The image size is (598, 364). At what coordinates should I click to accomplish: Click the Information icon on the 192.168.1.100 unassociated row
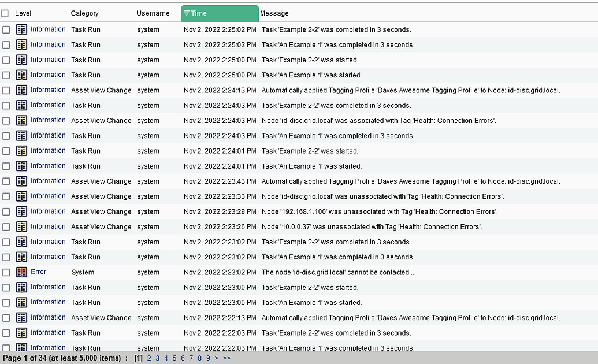[x=21, y=211]
